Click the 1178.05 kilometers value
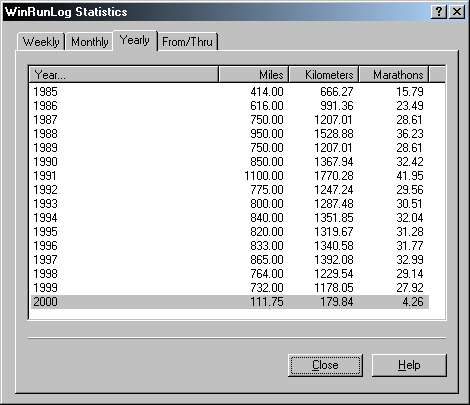 [334, 288]
